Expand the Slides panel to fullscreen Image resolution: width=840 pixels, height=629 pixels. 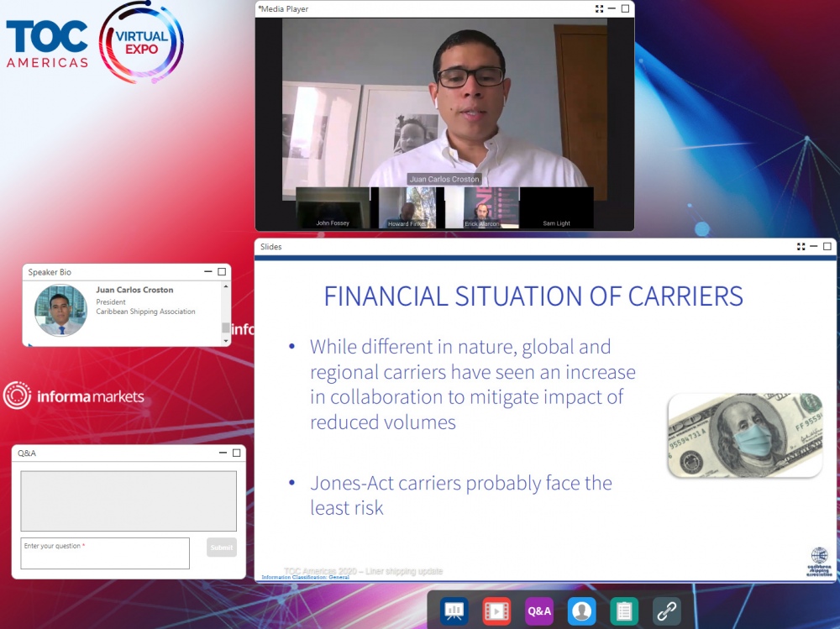[801, 247]
